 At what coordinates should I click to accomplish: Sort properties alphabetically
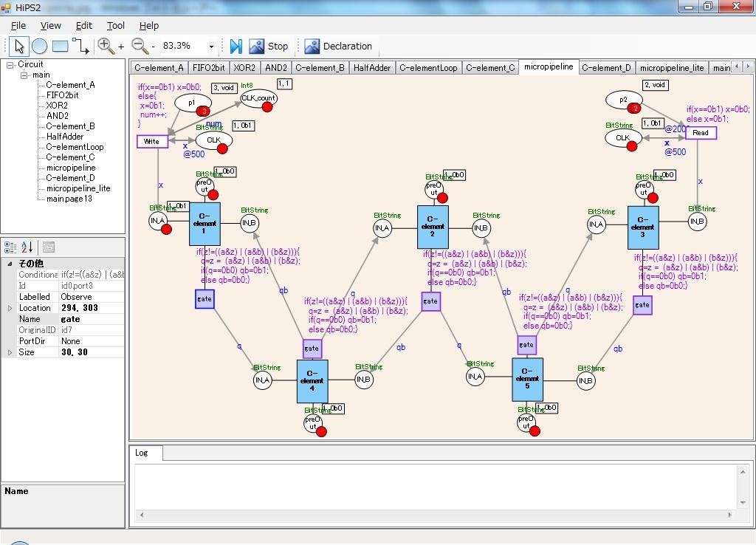coord(27,247)
